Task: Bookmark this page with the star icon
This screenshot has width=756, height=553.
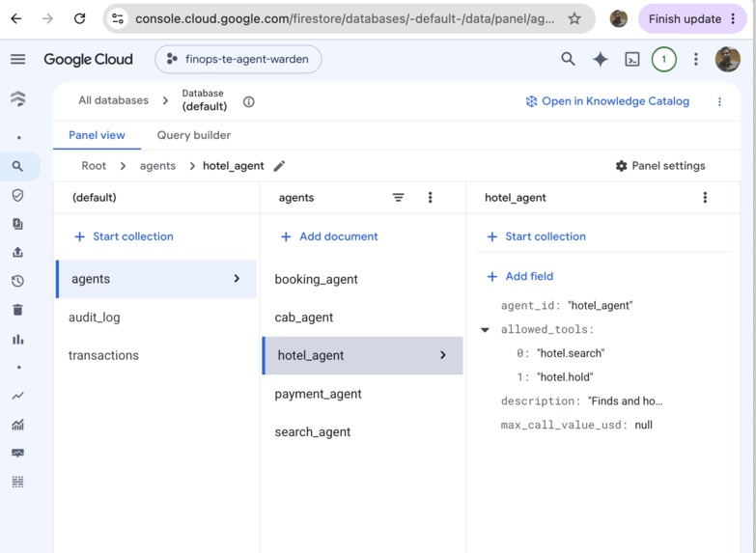Action: click(574, 18)
